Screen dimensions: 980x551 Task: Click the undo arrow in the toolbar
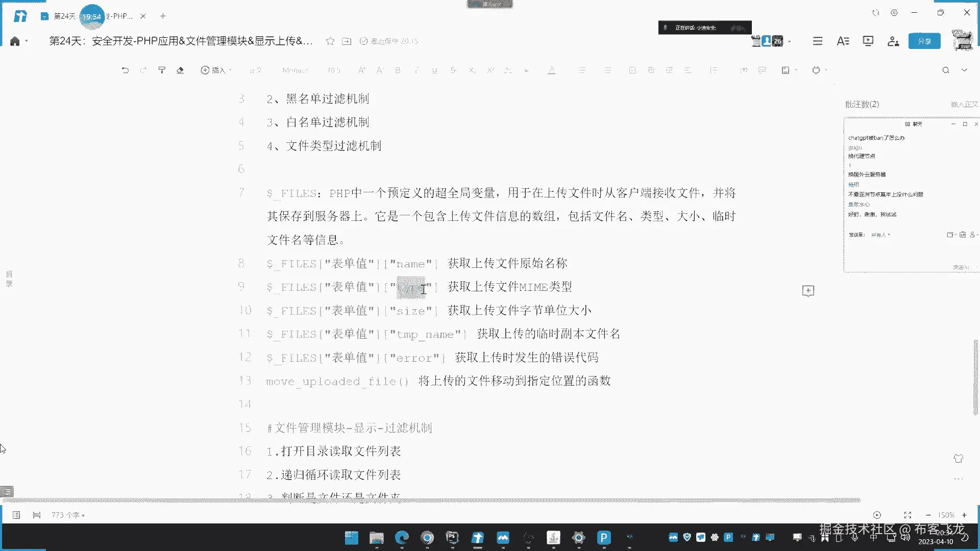click(x=125, y=70)
